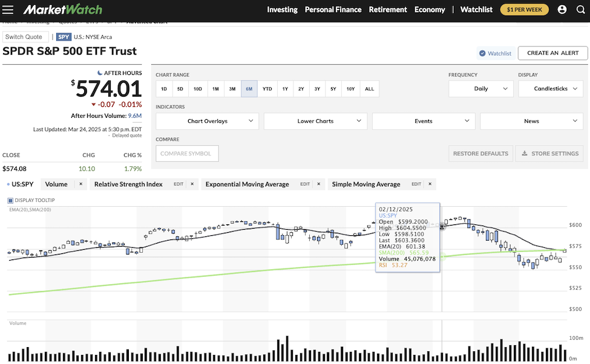Click the Switch Quote button

click(25, 37)
